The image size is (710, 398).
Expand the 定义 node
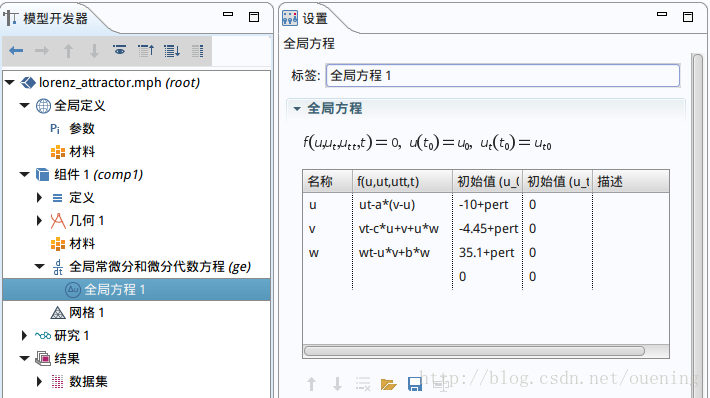point(39,197)
